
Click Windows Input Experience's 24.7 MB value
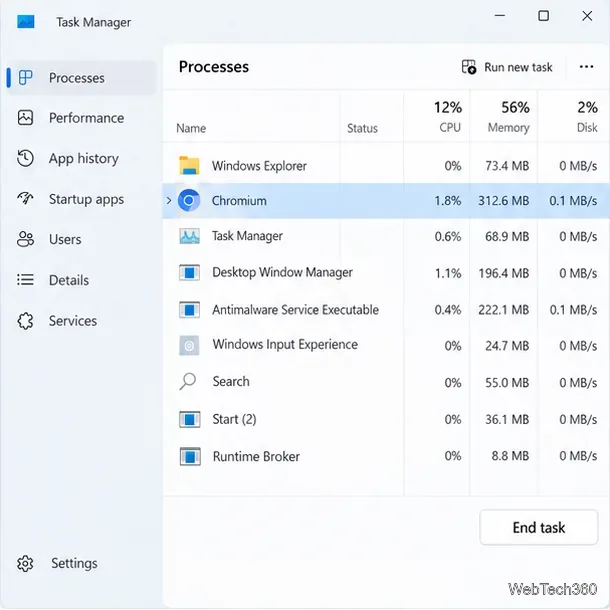tap(507, 346)
